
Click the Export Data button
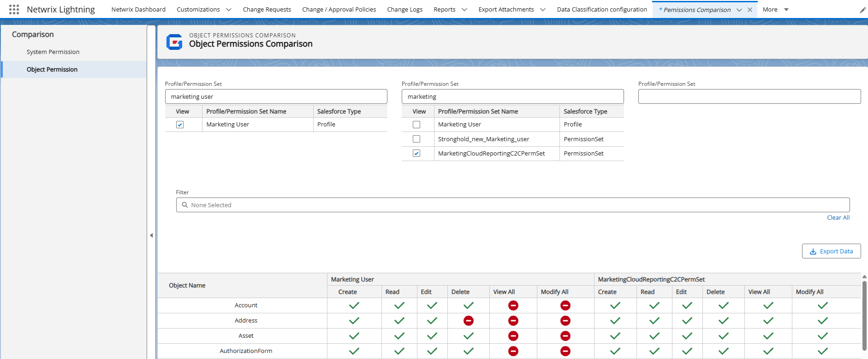(x=831, y=251)
